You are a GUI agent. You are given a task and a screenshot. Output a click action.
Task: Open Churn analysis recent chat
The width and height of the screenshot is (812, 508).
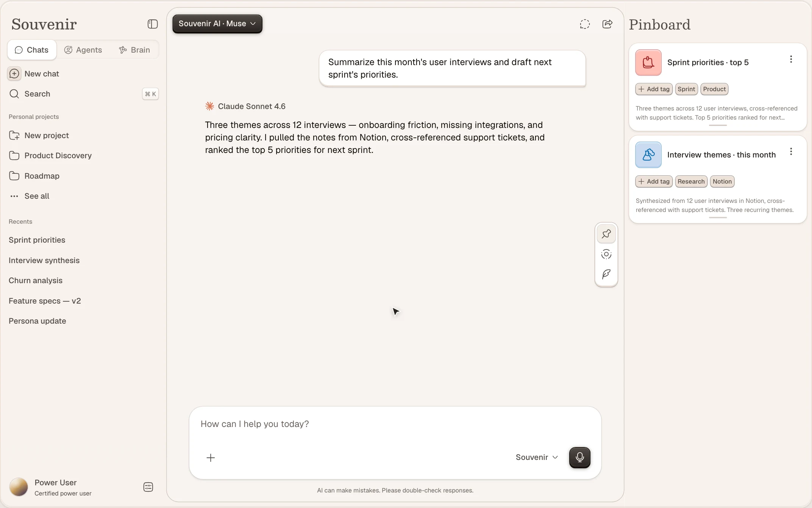coord(36,280)
